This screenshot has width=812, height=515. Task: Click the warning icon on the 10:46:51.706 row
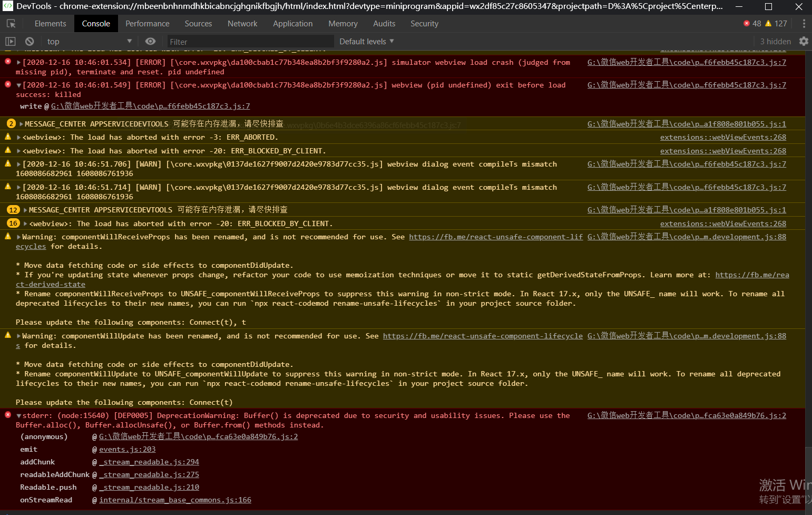coord(8,163)
